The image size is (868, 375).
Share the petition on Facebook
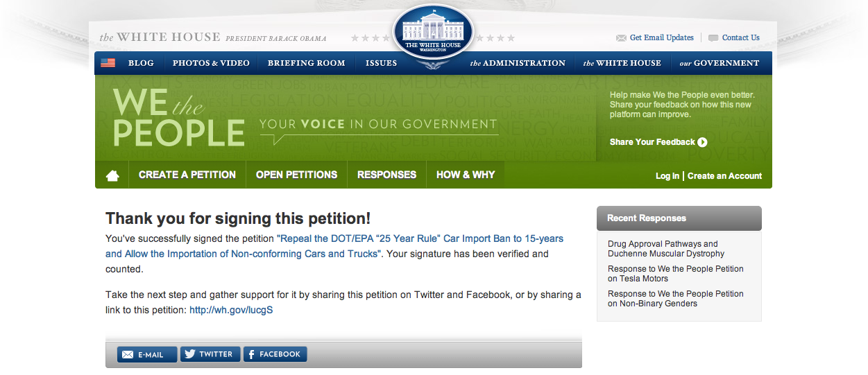[x=275, y=354]
